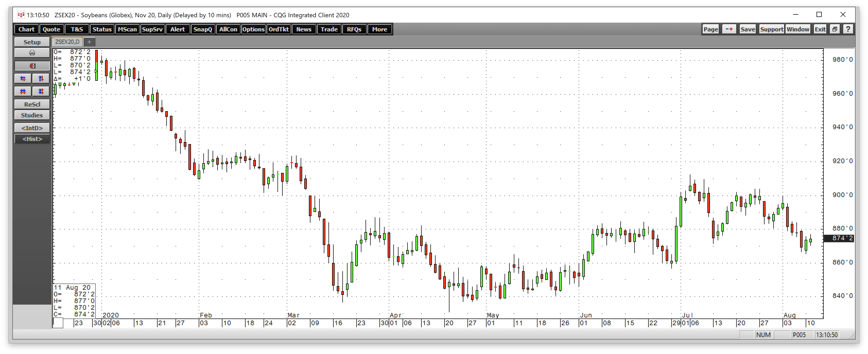
Task: Expand the More toolbar menu
Action: pyautogui.click(x=379, y=29)
